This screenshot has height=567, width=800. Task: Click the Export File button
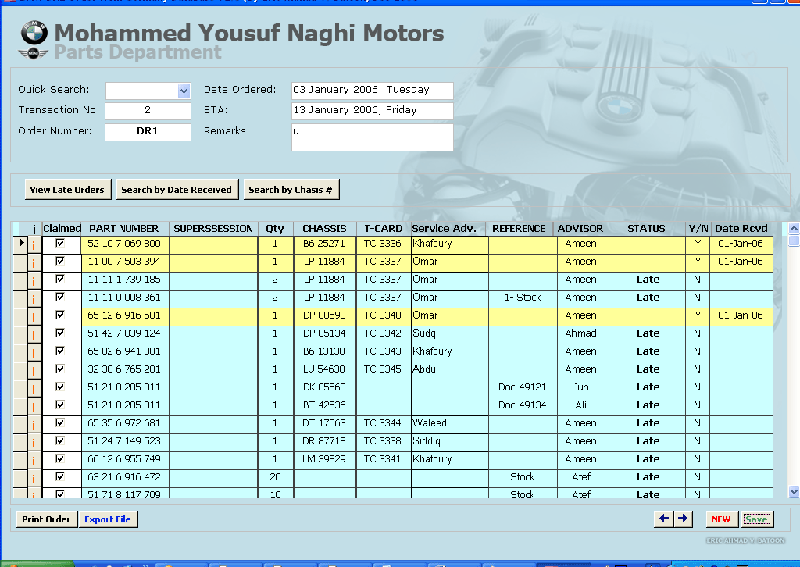point(108,519)
